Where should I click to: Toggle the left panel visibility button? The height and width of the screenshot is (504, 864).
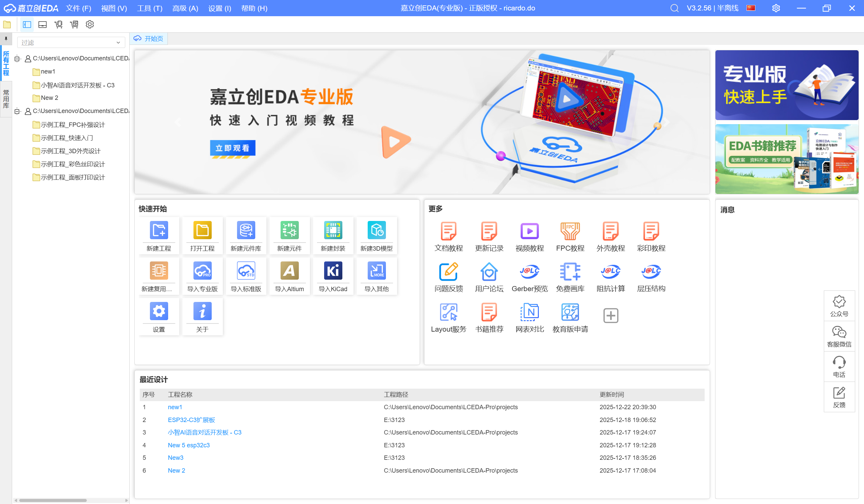[27, 25]
